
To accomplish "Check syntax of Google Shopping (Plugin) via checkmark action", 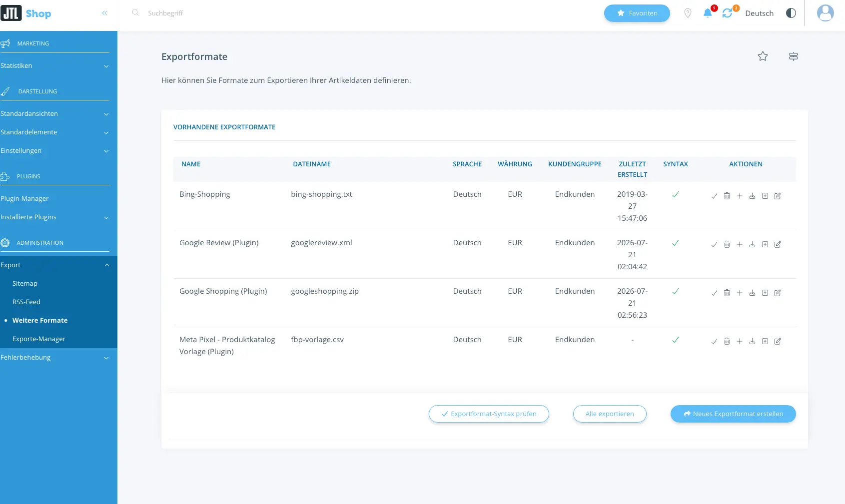I will 714,293.
